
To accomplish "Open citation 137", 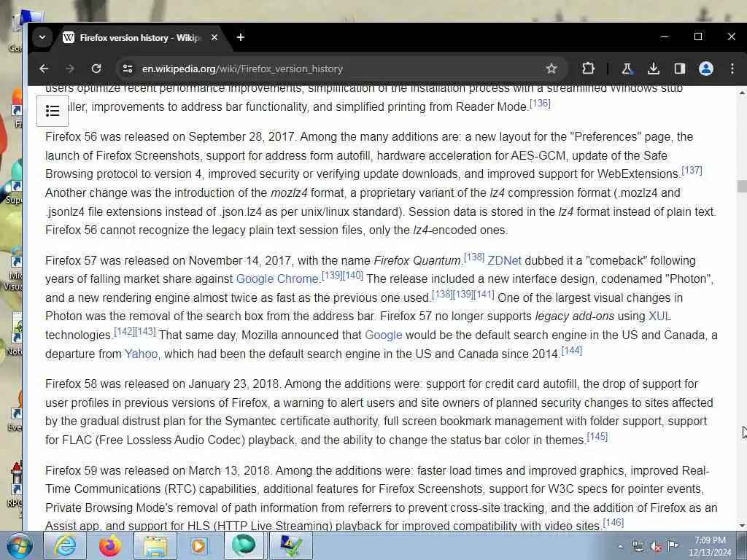I will point(692,170).
